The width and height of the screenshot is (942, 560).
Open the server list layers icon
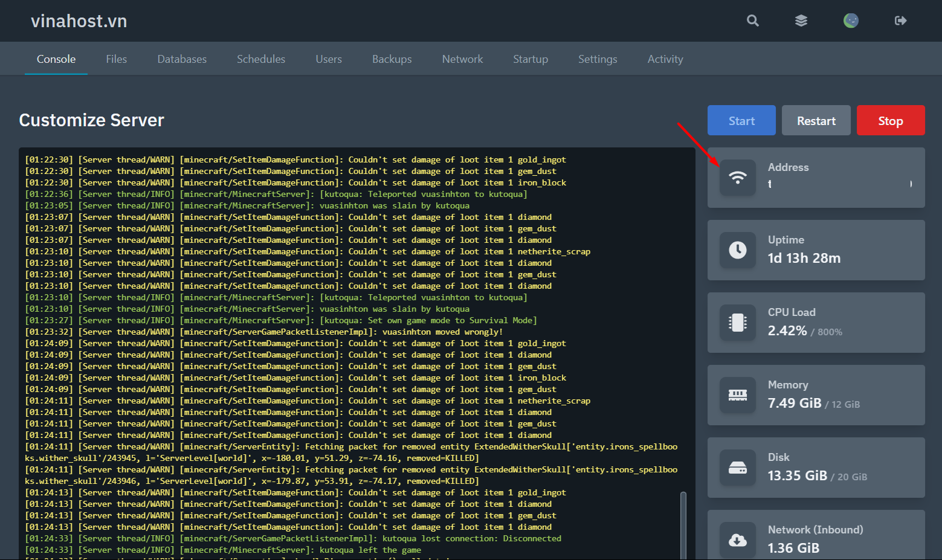click(x=801, y=21)
